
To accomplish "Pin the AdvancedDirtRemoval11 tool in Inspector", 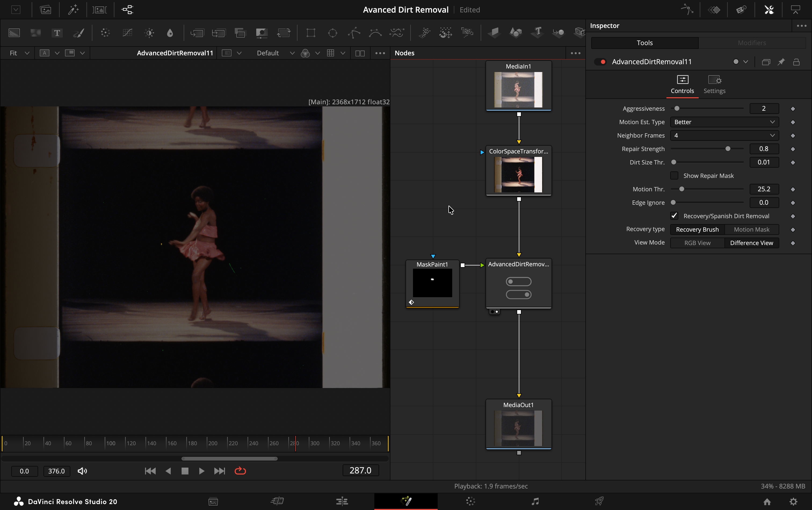I will pyautogui.click(x=781, y=62).
